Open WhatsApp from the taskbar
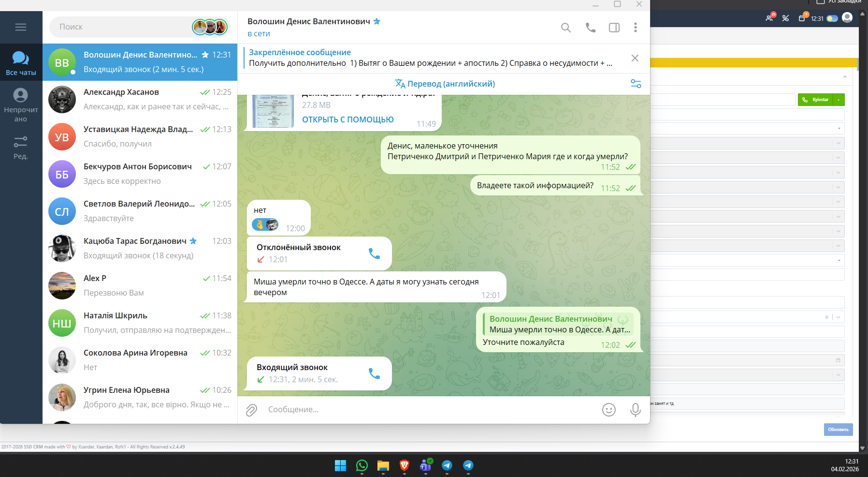This screenshot has width=868, height=477. point(362,465)
